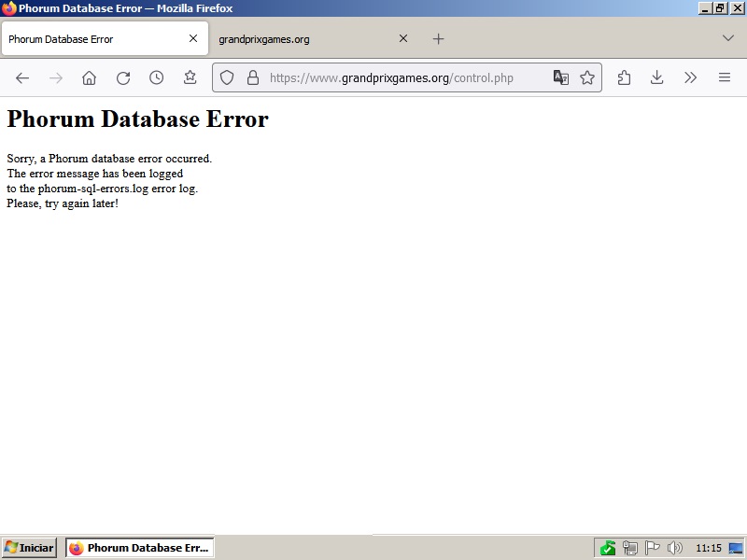747x560 pixels.
Task: Select Phorum Database Err... taskbar button
Action: [x=139, y=548]
